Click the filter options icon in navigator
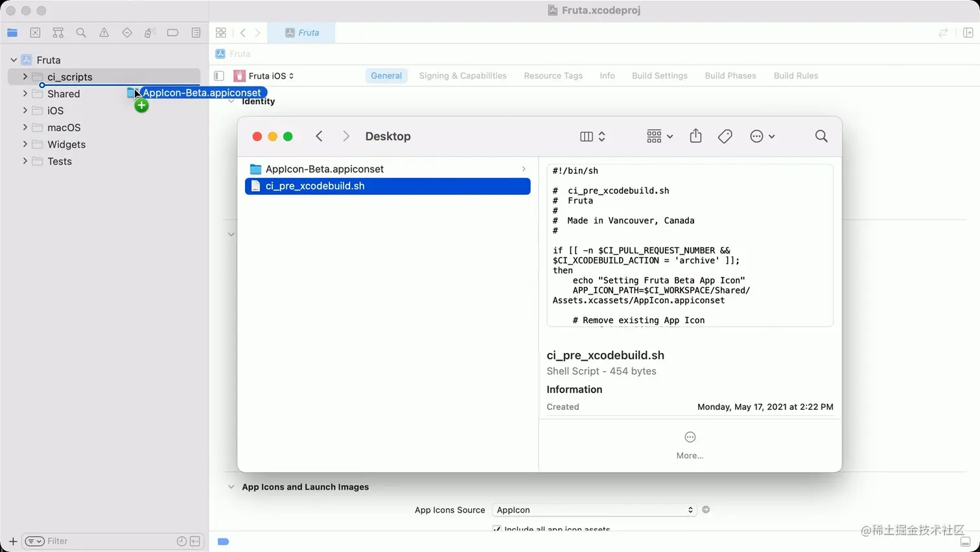Image resolution: width=980 pixels, height=552 pixels. tap(34, 541)
